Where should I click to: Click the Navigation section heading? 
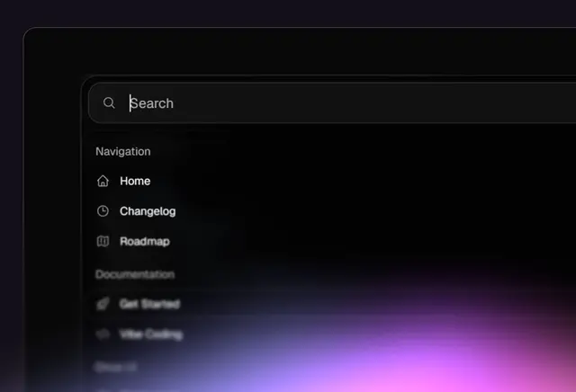pos(123,151)
